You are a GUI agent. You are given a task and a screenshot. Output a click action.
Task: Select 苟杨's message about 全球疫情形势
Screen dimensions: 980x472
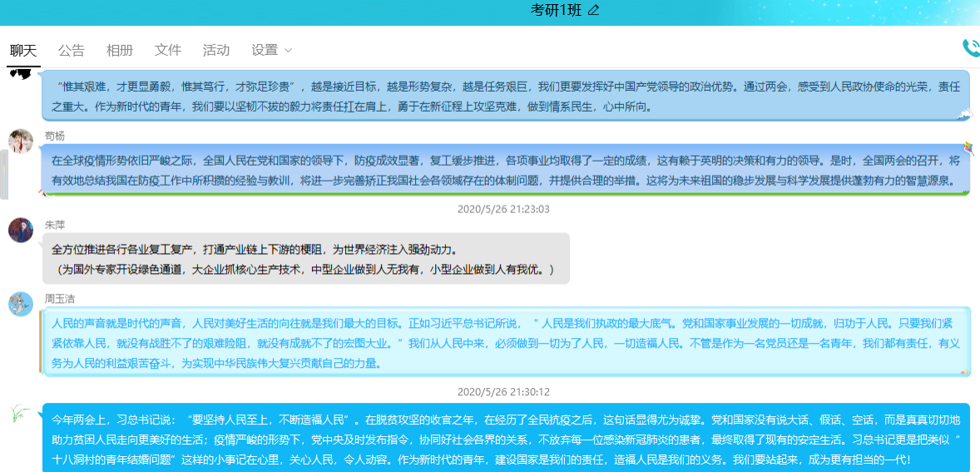click(507, 170)
